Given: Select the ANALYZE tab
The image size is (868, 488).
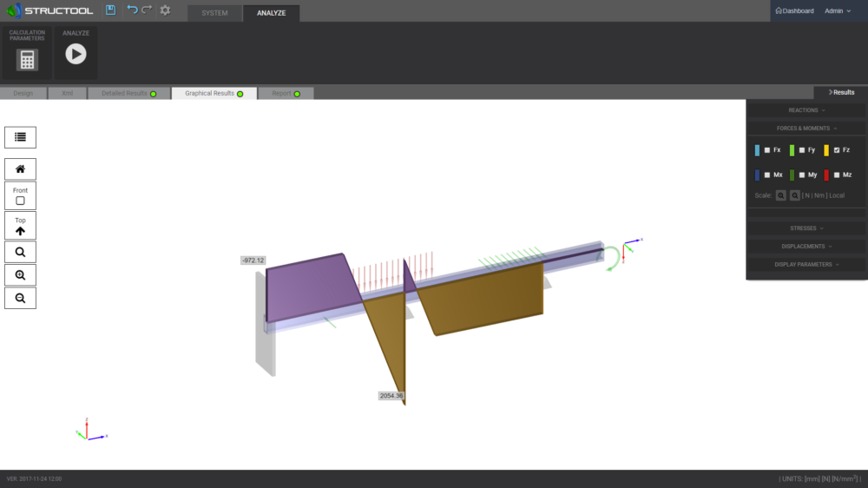Looking at the screenshot, I should click(x=271, y=13).
